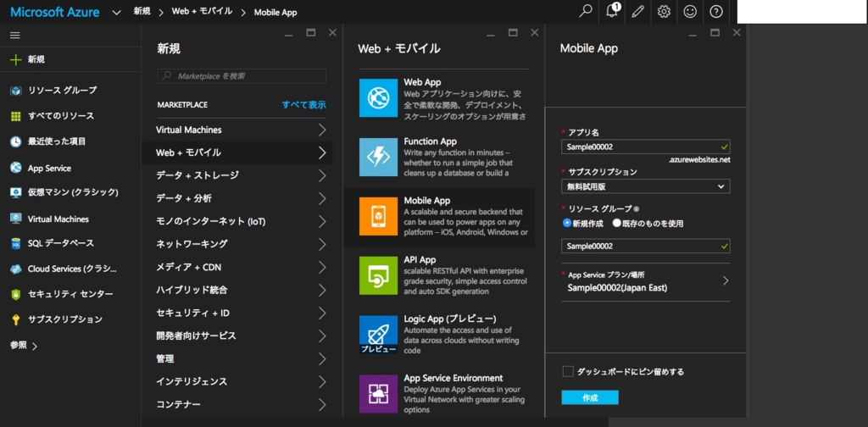Click すべて表示 link
The image size is (868, 427).
(304, 104)
